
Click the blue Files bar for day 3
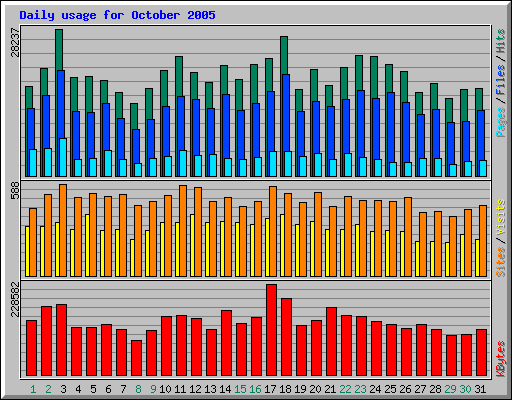click(x=61, y=104)
